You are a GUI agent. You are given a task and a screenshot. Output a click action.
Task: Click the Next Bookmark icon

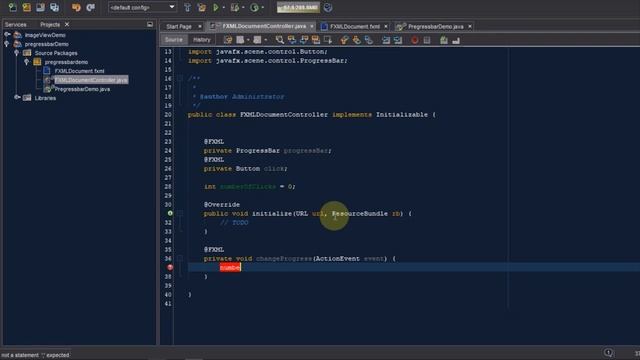point(356,40)
